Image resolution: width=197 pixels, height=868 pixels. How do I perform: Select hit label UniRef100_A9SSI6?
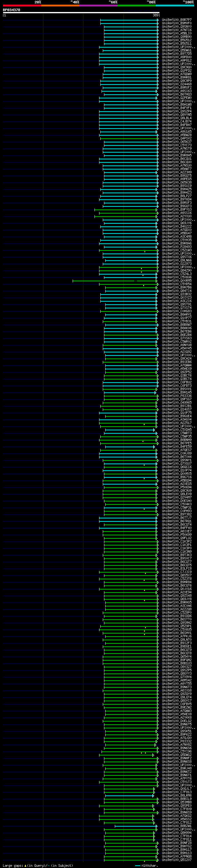pos(177,213)
